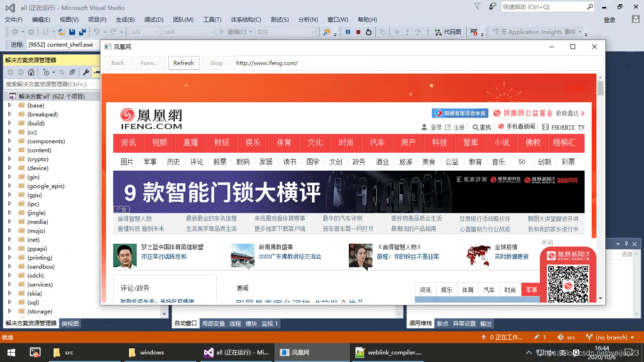Click the 9款智能门锁大横评 banner

click(348, 192)
